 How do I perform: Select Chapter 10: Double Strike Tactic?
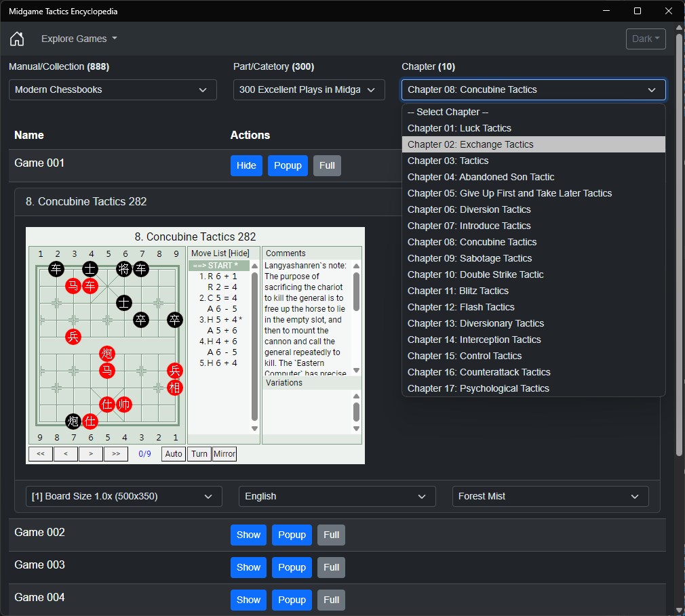click(533, 274)
